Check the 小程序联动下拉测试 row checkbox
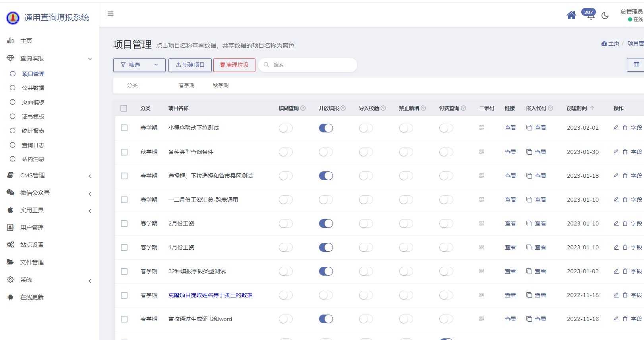The height and width of the screenshot is (340, 644). 124,128
